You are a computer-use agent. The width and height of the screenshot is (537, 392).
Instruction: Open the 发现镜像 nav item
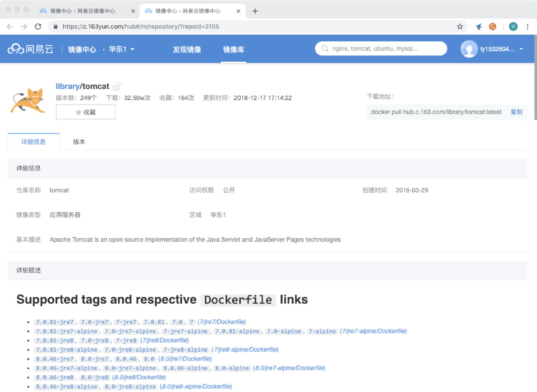[187, 49]
